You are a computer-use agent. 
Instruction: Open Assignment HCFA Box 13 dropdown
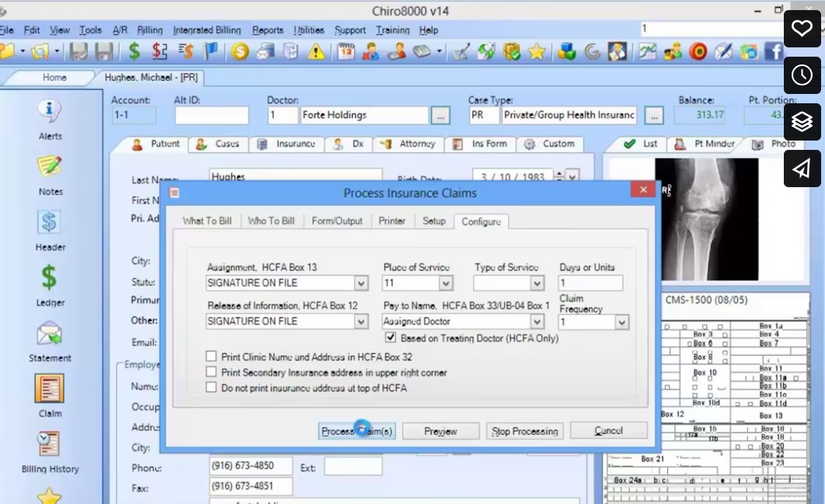pyautogui.click(x=360, y=283)
